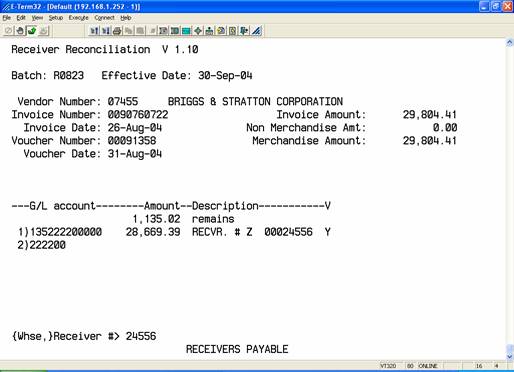
Task: Click the Invoice Amount value 29,804.41
Action: 430,114
